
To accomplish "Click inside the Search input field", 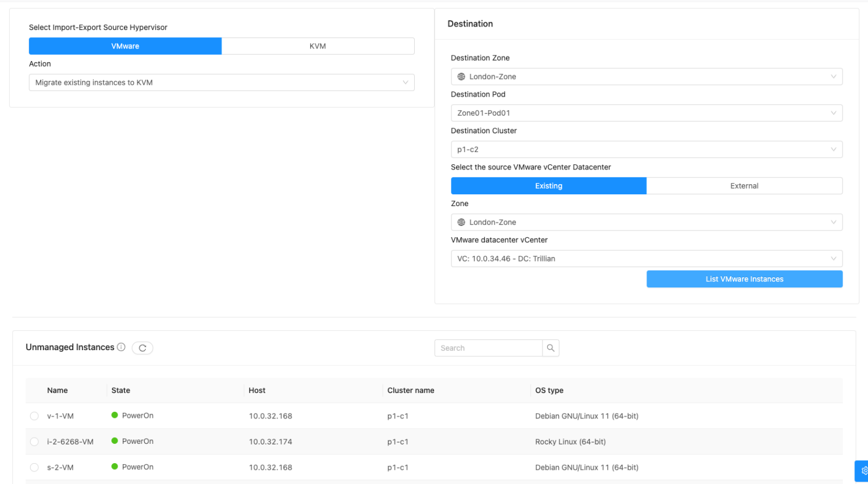I will pyautogui.click(x=488, y=348).
